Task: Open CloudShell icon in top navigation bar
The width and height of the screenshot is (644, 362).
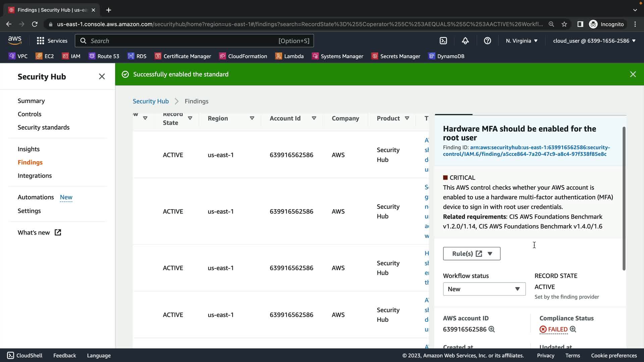Action: (x=443, y=41)
